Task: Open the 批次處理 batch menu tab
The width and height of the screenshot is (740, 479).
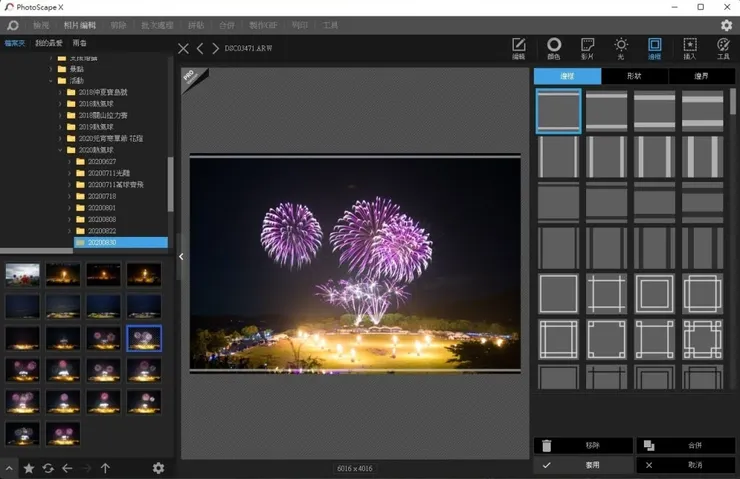Action: tap(153, 25)
